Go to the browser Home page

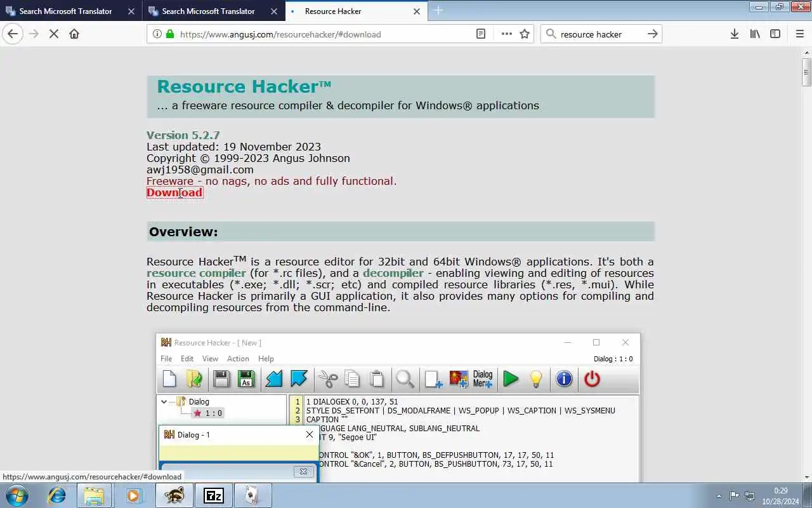74,34
